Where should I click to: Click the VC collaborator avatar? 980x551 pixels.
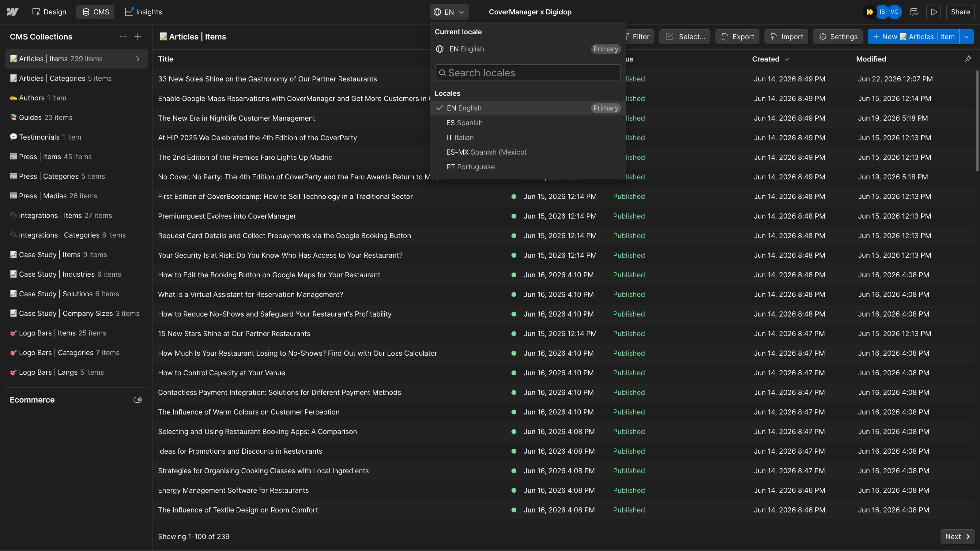tap(894, 12)
